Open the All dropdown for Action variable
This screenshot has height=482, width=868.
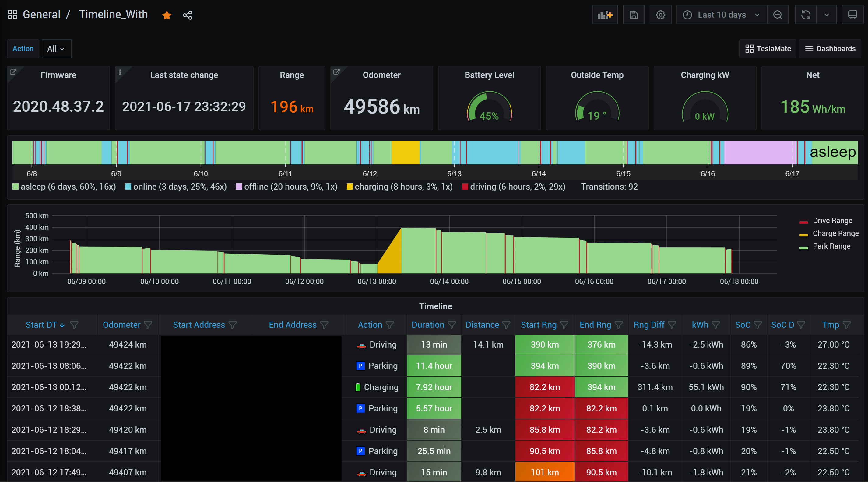(56, 48)
